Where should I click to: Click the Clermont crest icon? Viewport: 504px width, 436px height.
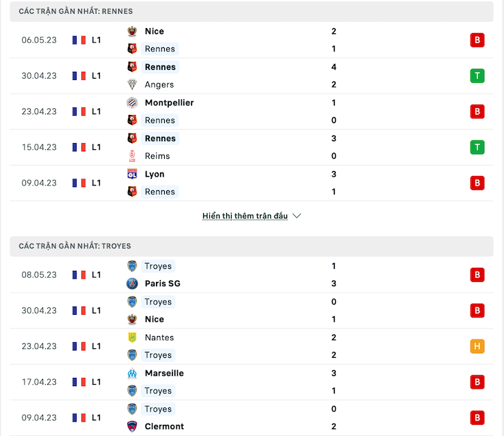pyautogui.click(x=132, y=426)
